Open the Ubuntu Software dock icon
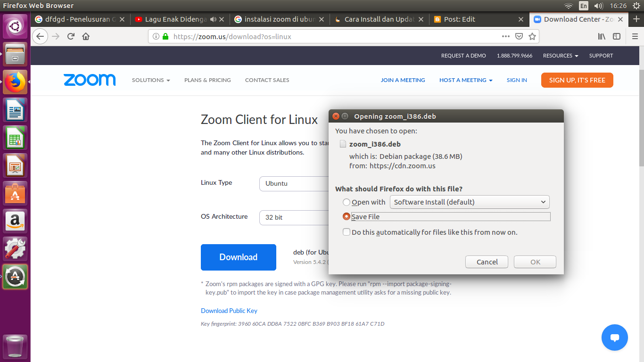 [x=15, y=194]
